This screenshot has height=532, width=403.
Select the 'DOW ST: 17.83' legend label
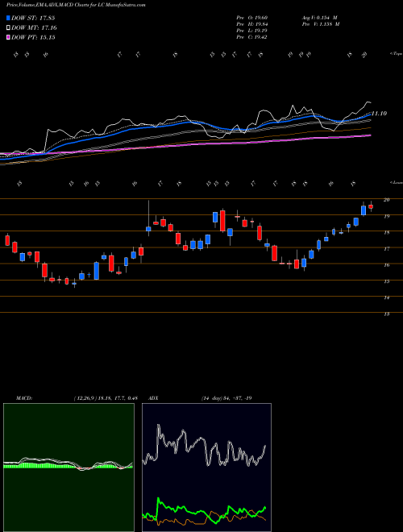[x=33, y=18]
